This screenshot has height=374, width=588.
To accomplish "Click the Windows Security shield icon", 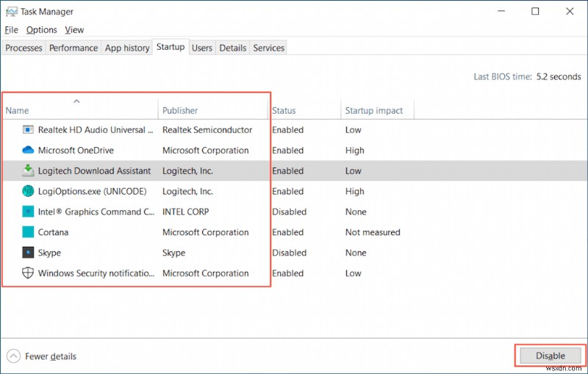I will (x=28, y=273).
